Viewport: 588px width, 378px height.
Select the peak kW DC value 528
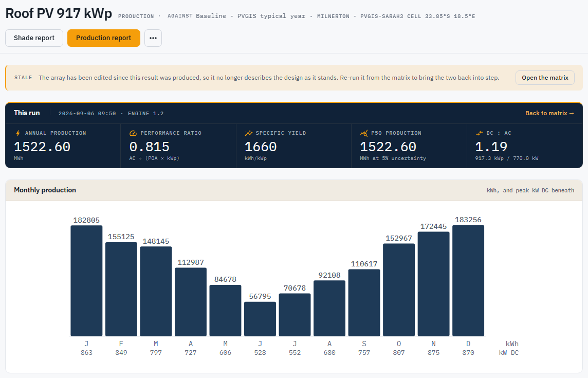pos(260,353)
